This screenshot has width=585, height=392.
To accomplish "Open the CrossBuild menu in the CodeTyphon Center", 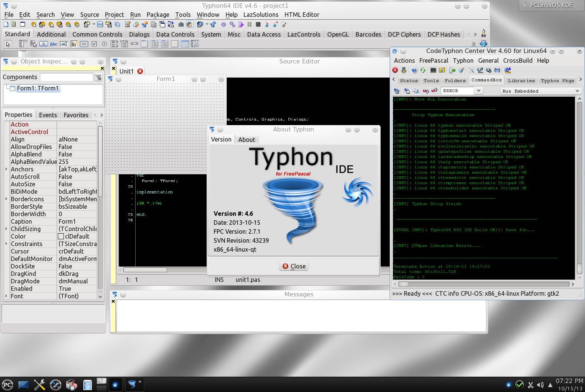I will [x=517, y=60].
